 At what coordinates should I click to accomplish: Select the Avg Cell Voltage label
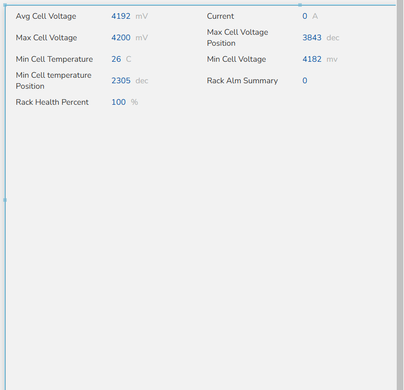click(46, 16)
